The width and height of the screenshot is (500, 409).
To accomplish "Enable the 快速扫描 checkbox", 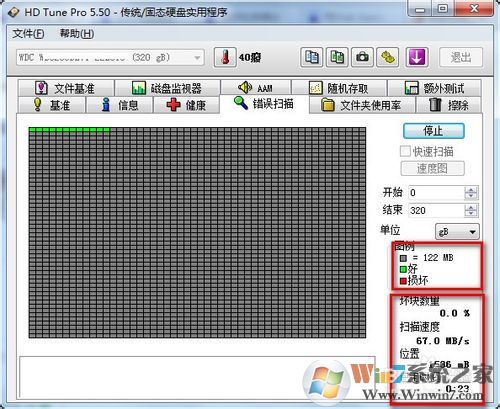I will (x=405, y=151).
